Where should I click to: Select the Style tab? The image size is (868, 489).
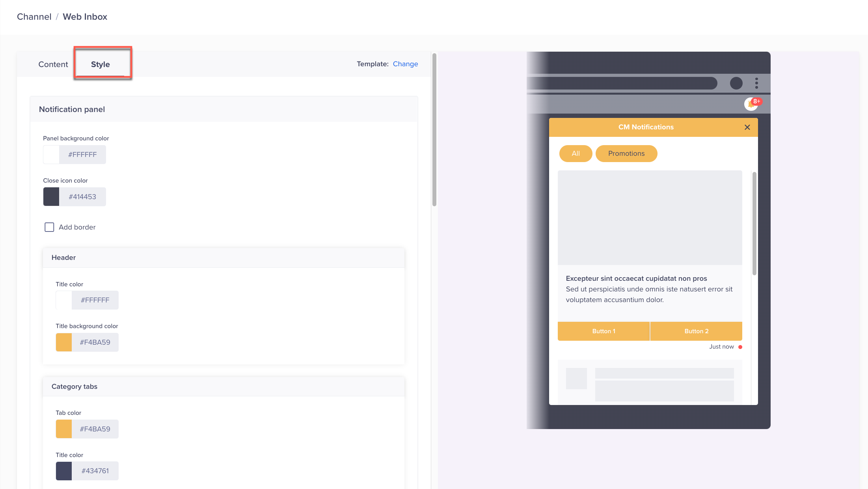101,64
